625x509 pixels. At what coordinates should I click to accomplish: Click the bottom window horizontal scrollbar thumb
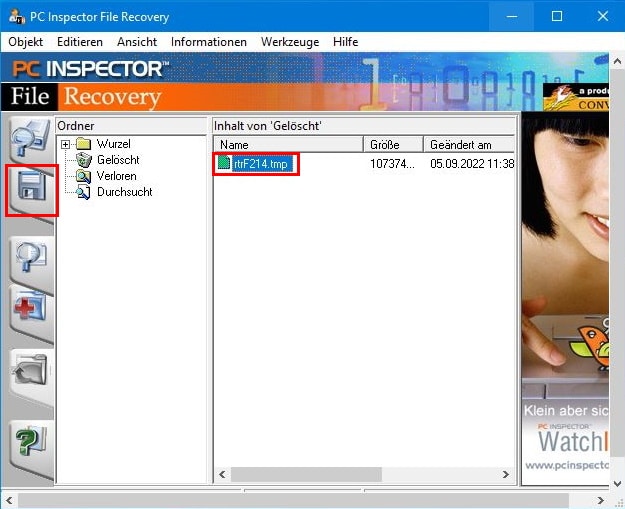(293, 500)
